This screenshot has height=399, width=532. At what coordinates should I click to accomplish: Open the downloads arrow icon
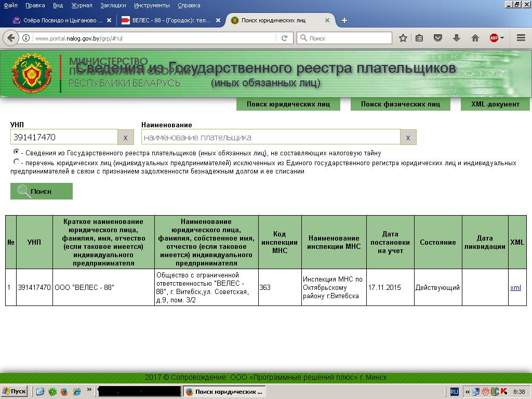click(457, 38)
